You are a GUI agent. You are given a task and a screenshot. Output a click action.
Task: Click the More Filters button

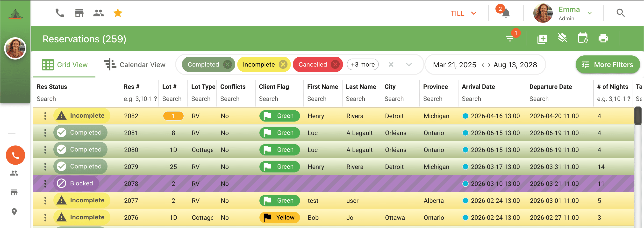pos(608,65)
